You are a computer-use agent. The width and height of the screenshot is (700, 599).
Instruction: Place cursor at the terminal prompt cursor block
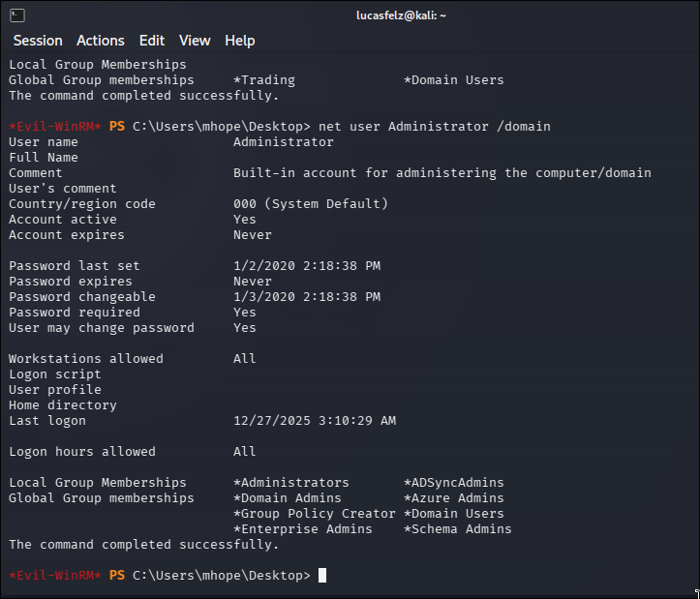pyautogui.click(x=322, y=576)
